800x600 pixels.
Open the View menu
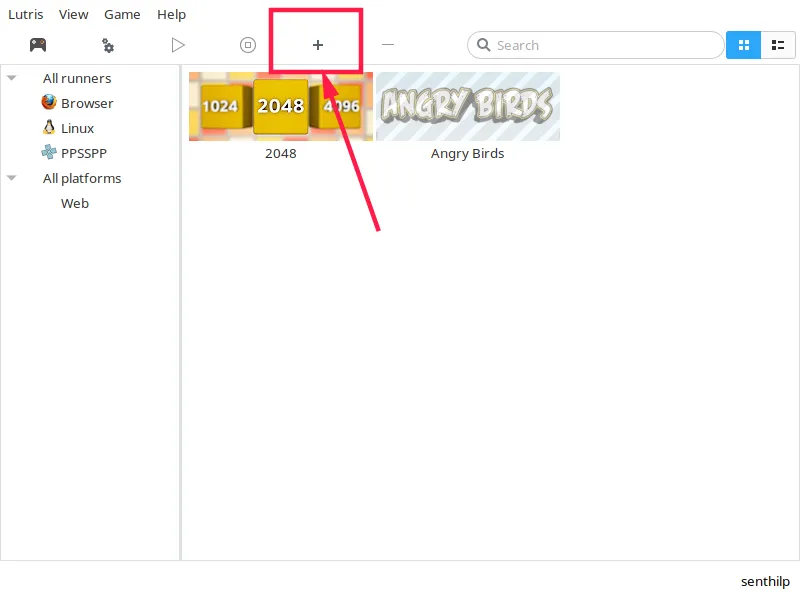(x=73, y=14)
